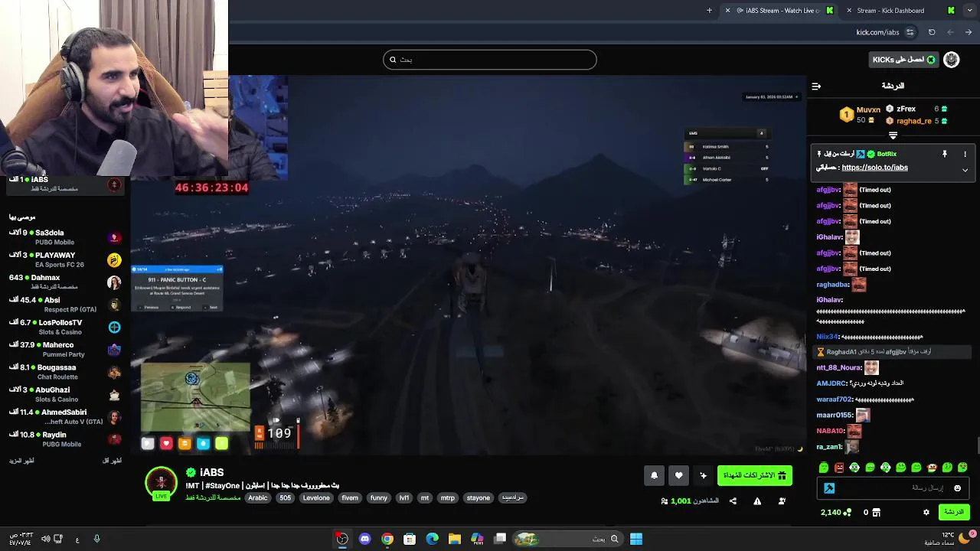Close the iABS Stream tab
The width and height of the screenshot is (980, 551).
pyautogui.click(x=727, y=11)
